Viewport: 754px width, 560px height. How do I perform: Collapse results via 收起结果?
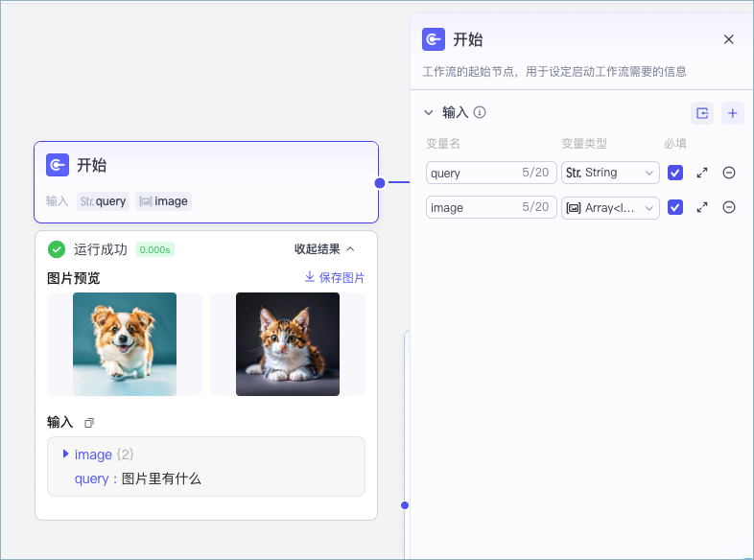pos(324,249)
